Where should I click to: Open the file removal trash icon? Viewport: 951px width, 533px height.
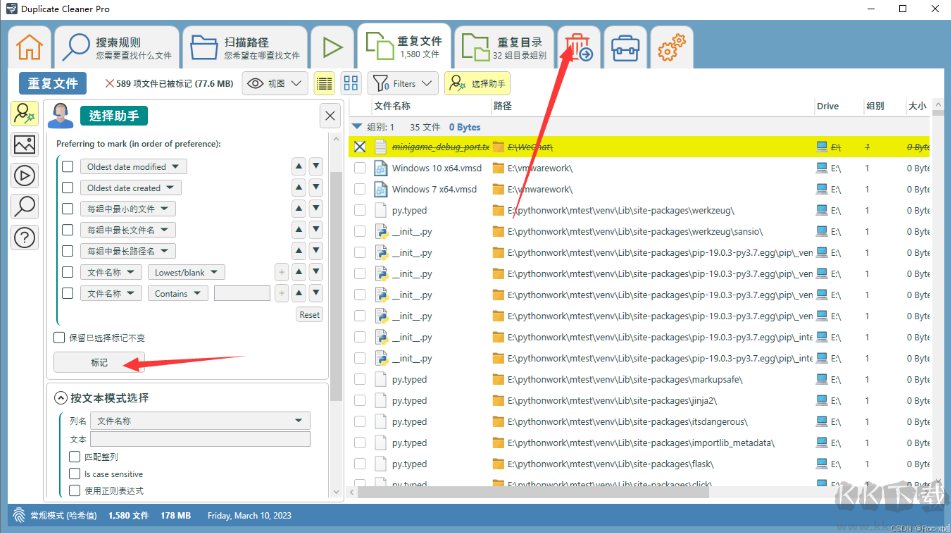click(x=579, y=47)
